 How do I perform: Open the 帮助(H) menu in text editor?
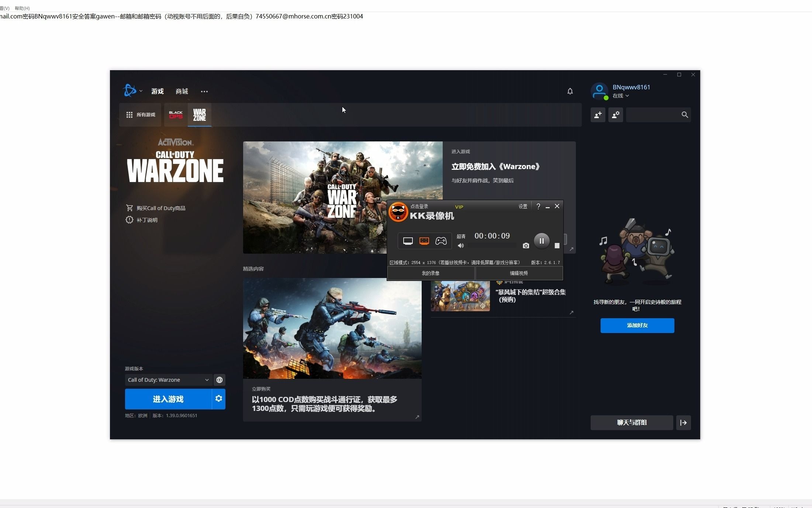pos(22,8)
